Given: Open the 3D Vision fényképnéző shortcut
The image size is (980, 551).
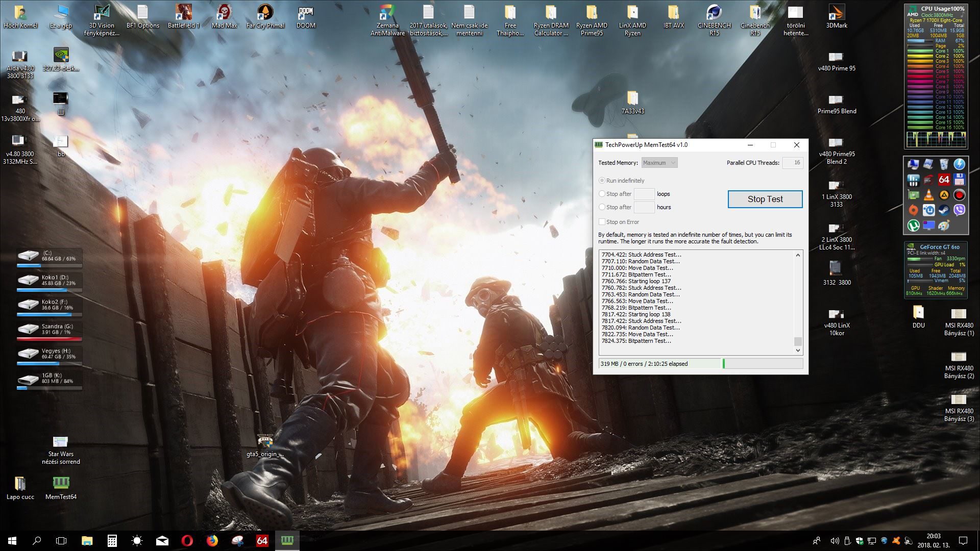Looking at the screenshot, I should 102,20.
